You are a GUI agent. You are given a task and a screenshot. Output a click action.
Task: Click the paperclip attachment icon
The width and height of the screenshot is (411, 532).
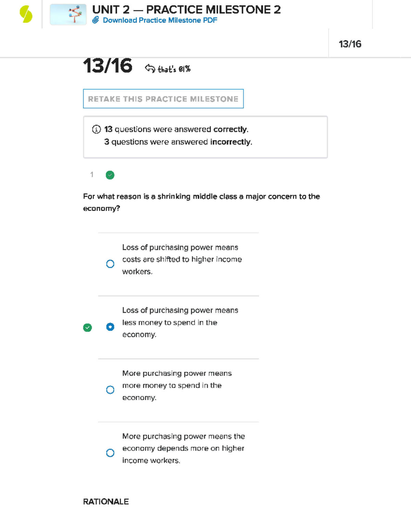point(96,20)
